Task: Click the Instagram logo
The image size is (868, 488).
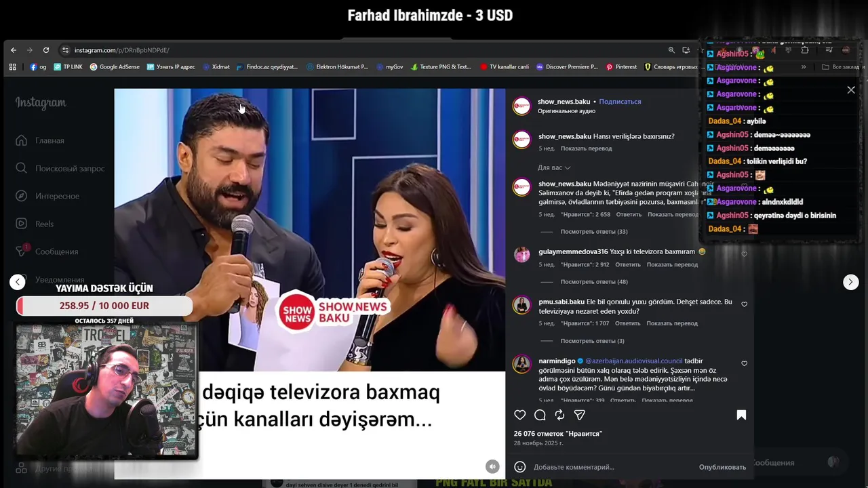Action: coord(41,103)
